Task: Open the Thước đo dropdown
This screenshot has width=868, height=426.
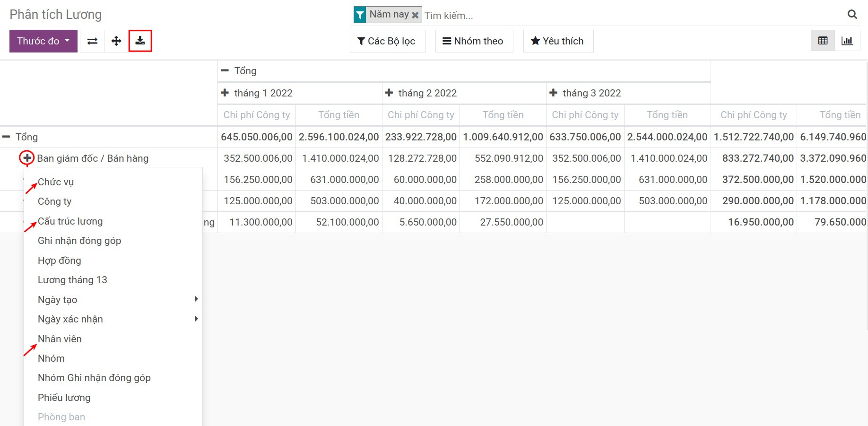Action: tap(43, 41)
